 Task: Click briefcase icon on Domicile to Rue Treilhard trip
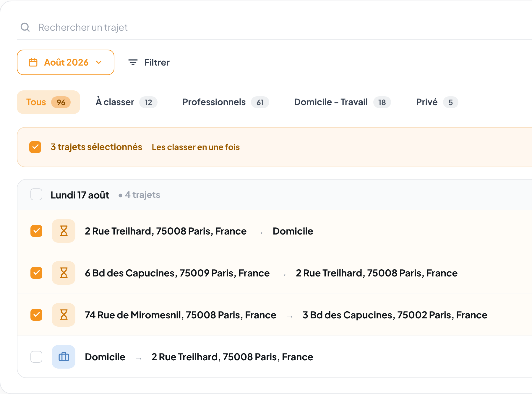pos(64,357)
